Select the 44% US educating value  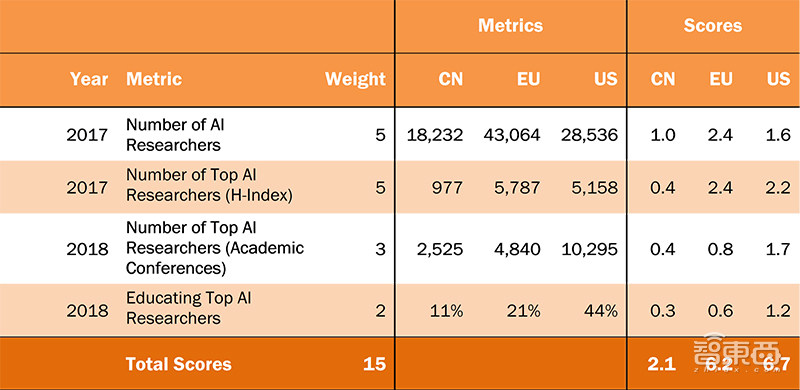click(x=601, y=311)
